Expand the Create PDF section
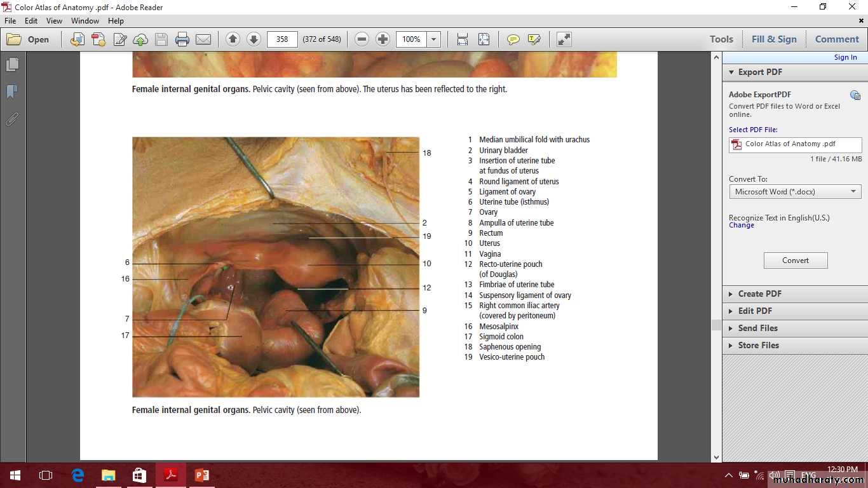868x488 pixels. (x=759, y=294)
